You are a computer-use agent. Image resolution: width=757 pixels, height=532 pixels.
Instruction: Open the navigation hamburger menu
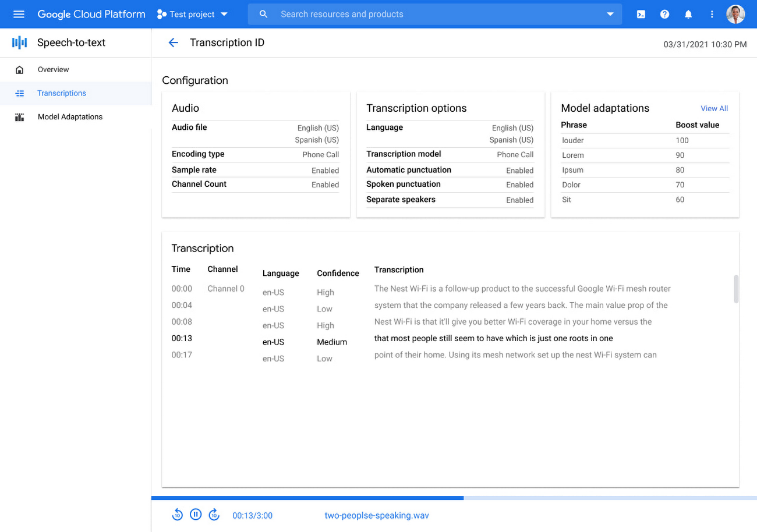(19, 14)
